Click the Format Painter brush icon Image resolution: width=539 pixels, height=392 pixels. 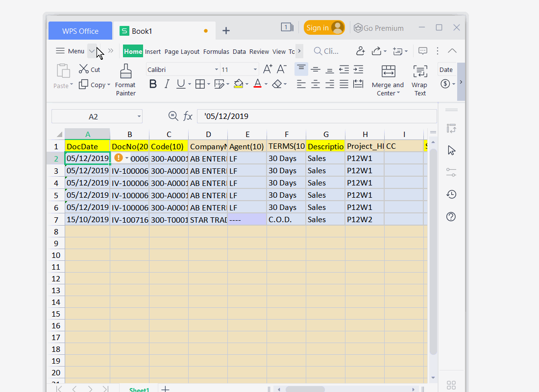coord(126,71)
